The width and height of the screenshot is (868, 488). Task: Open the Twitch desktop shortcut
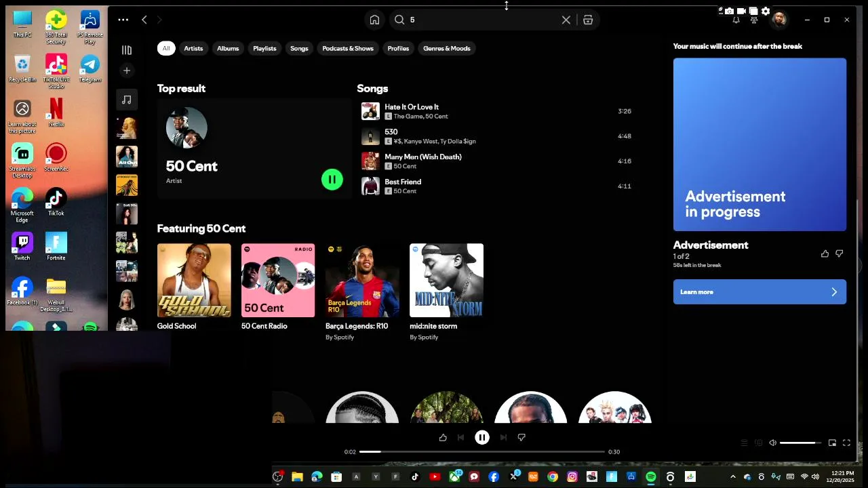click(x=22, y=247)
